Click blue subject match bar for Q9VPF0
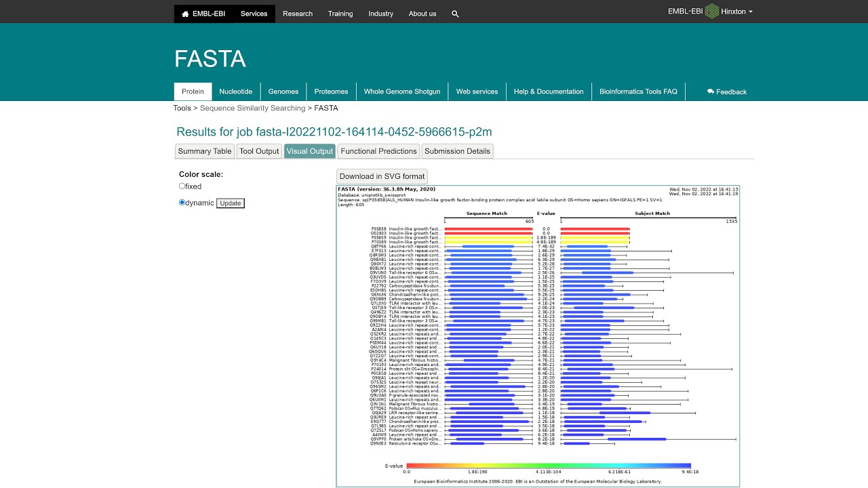This screenshot has height=488, width=868. pos(637,439)
